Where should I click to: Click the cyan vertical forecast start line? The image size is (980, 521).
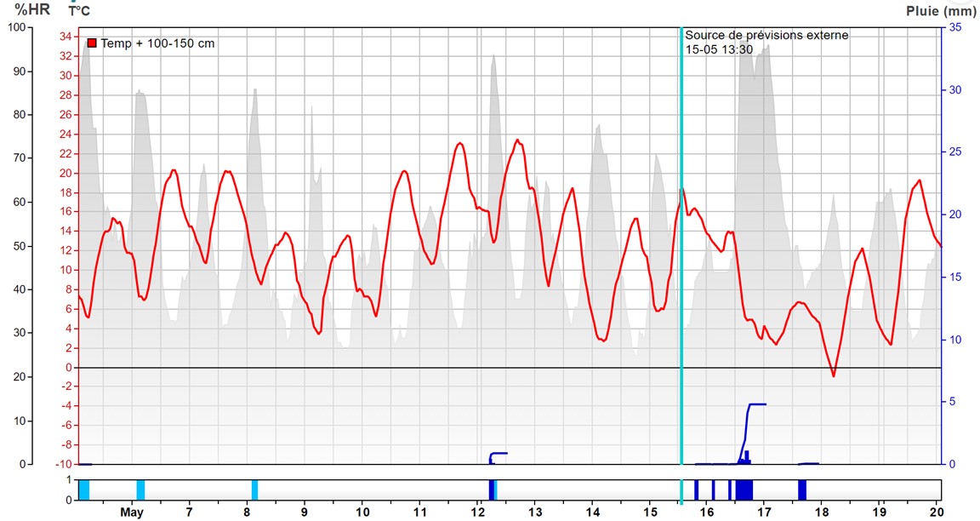(x=681, y=255)
